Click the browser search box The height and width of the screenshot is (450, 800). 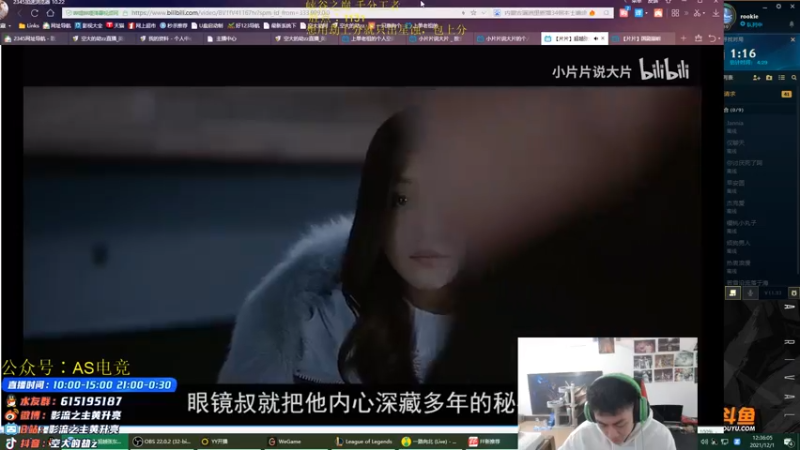pyautogui.click(x=551, y=13)
